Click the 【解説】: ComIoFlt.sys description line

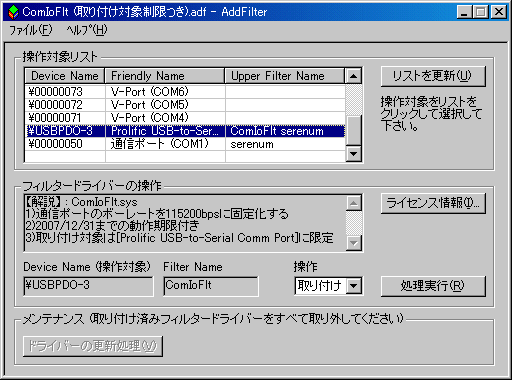[81, 202]
